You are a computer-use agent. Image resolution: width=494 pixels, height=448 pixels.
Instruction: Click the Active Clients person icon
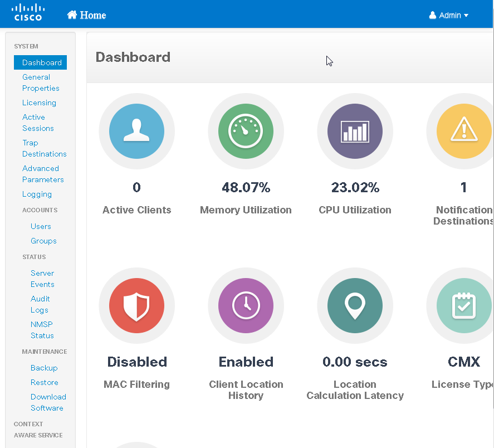coord(136,132)
